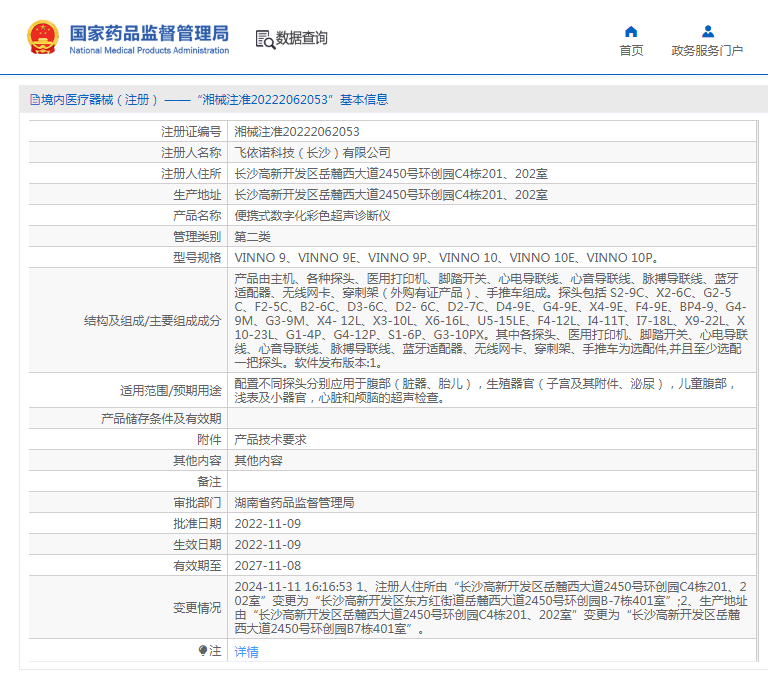Click the 国家药品监督管理局 title text
Viewport: 768px width, 674px height.
click(149, 33)
